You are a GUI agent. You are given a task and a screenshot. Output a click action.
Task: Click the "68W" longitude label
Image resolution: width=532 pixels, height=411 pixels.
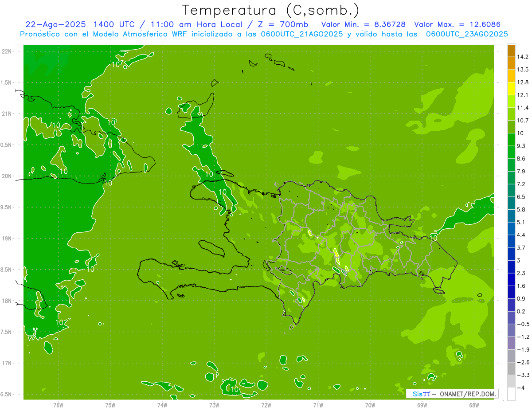(x=474, y=405)
